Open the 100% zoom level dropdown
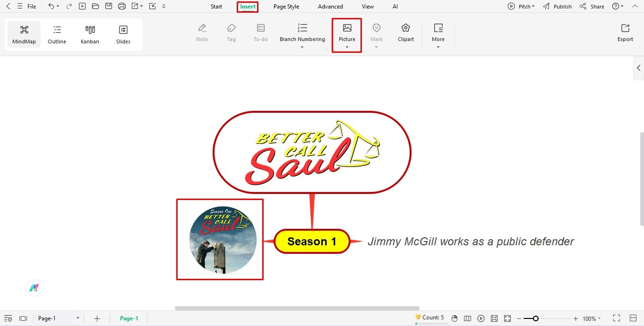The width and height of the screenshot is (644, 326). [x=592, y=319]
